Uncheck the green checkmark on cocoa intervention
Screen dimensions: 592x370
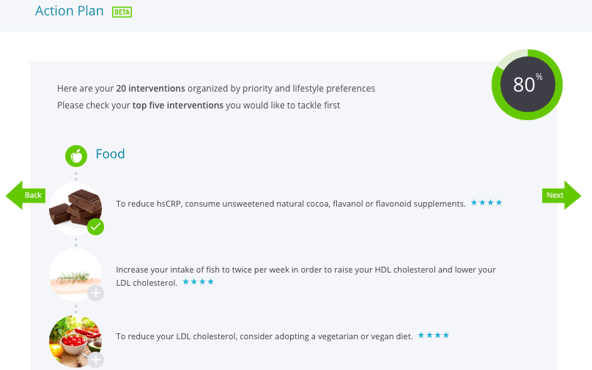click(96, 227)
